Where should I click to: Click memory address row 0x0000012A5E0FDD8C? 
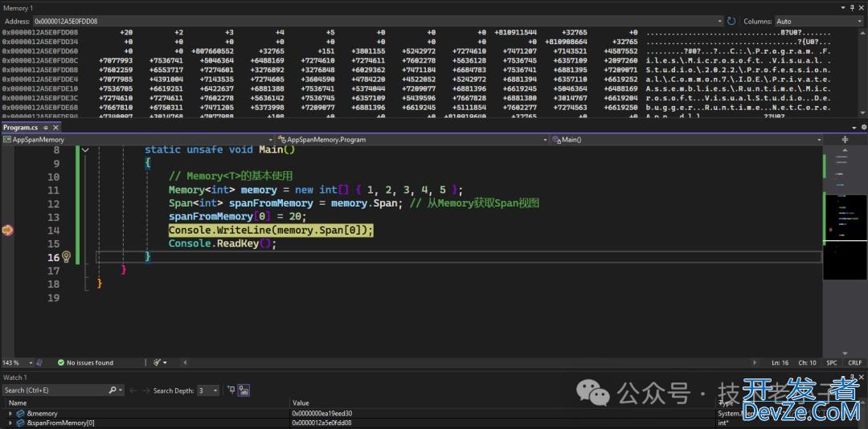(40, 60)
